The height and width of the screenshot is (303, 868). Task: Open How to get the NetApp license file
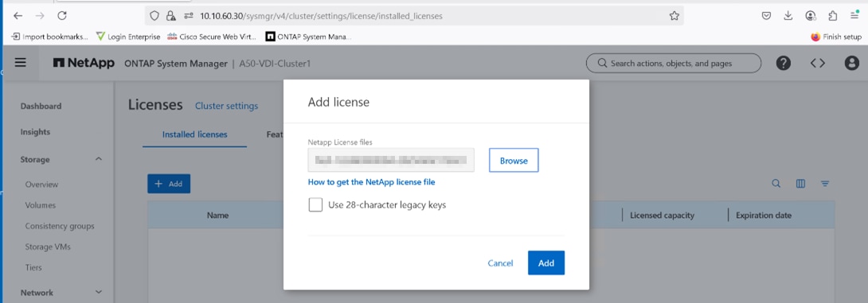pyautogui.click(x=371, y=181)
